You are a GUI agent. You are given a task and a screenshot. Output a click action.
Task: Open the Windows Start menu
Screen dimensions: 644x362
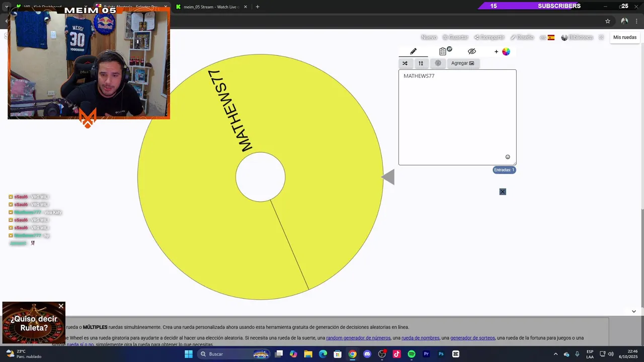point(188,354)
